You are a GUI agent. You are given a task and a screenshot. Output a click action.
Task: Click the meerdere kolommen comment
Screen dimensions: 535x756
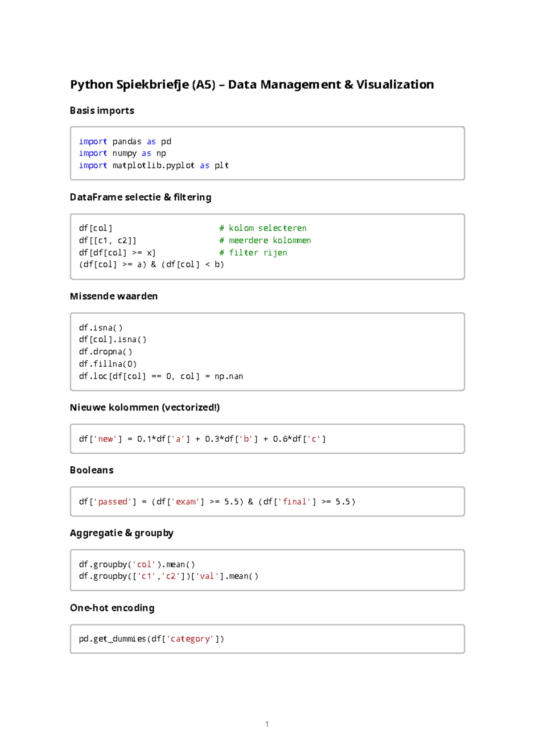click(265, 240)
